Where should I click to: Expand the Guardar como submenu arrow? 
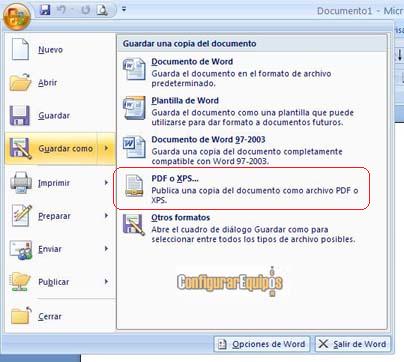[x=107, y=148]
